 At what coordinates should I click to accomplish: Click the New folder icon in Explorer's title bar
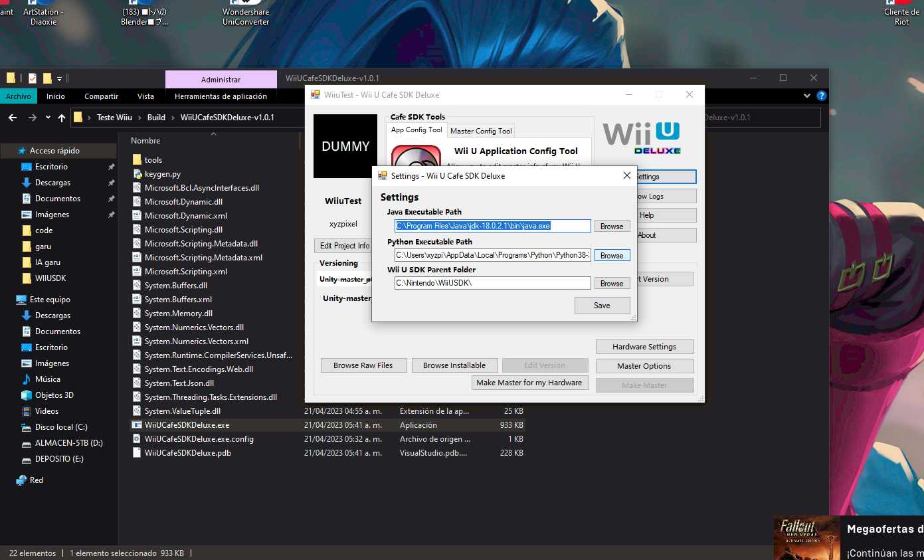pyautogui.click(x=47, y=78)
